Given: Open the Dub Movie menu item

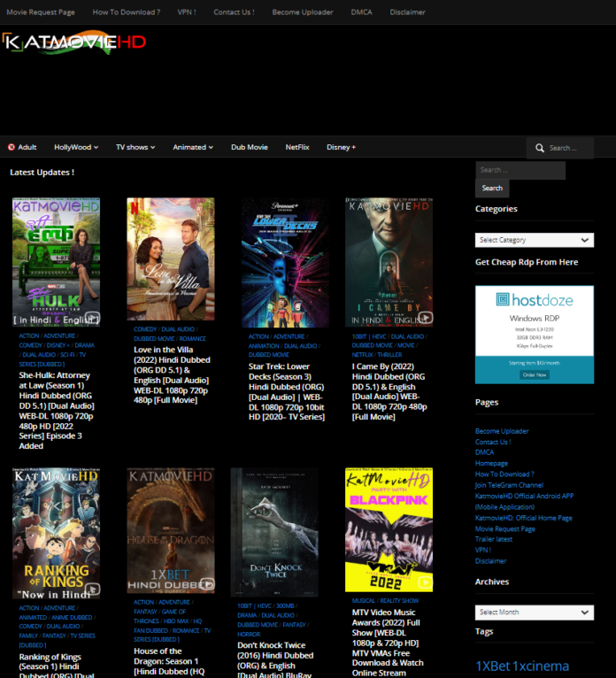Looking at the screenshot, I should (249, 147).
